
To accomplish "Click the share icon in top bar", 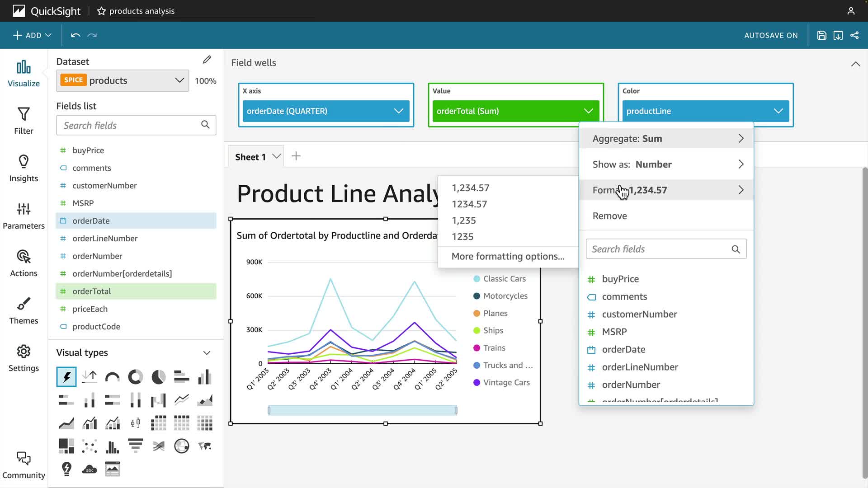I will pos(854,35).
